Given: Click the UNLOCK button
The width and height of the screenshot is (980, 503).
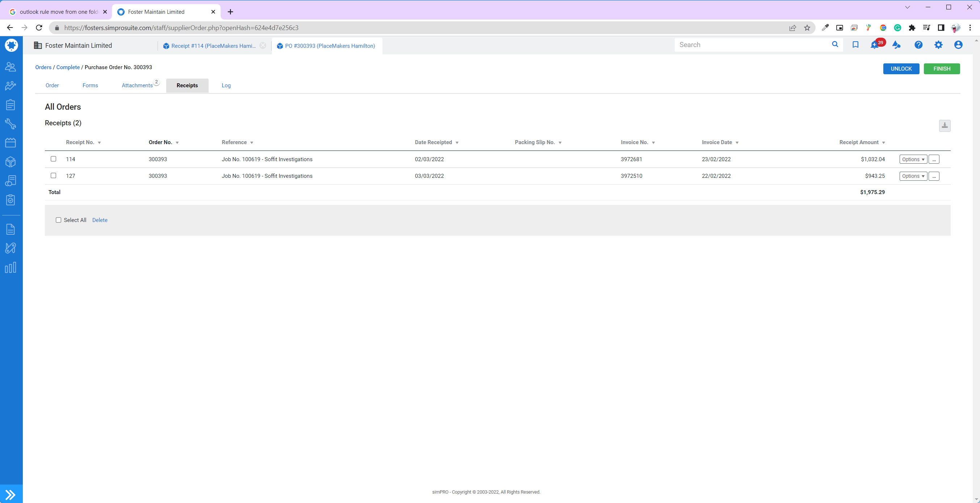Looking at the screenshot, I should [901, 68].
